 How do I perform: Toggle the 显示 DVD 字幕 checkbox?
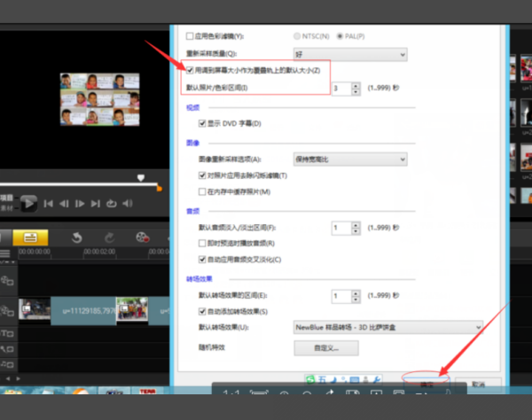pos(202,123)
